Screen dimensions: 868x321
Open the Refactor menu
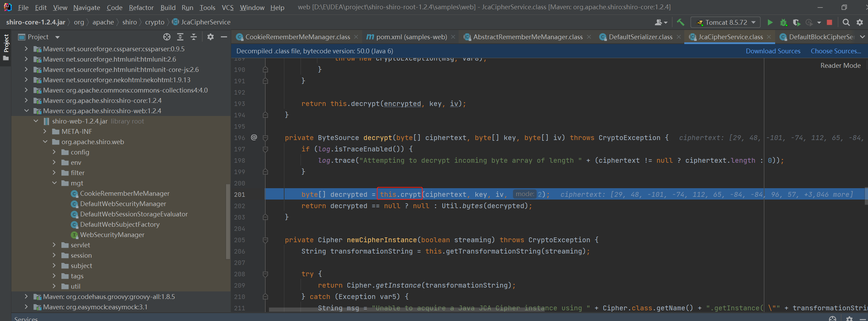pyautogui.click(x=141, y=8)
